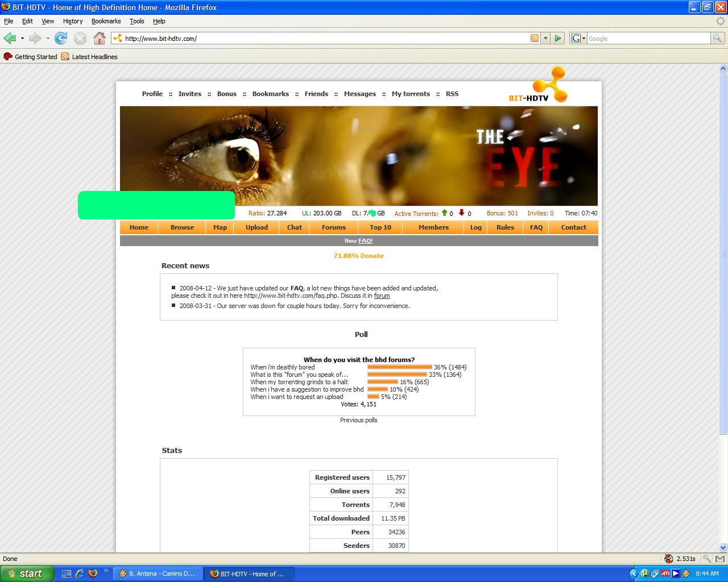Image resolution: width=728 pixels, height=582 pixels.
Task: Click the Show Desktop quick launch icon
Action: tap(67, 573)
